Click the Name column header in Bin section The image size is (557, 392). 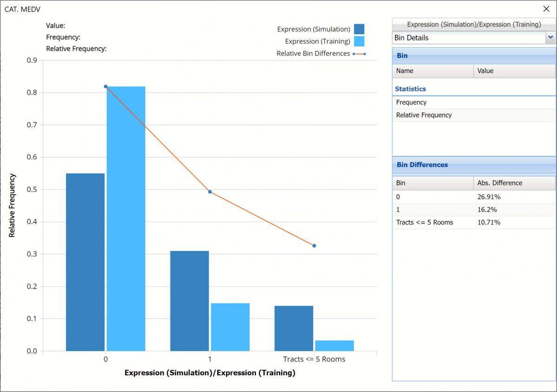pos(433,71)
